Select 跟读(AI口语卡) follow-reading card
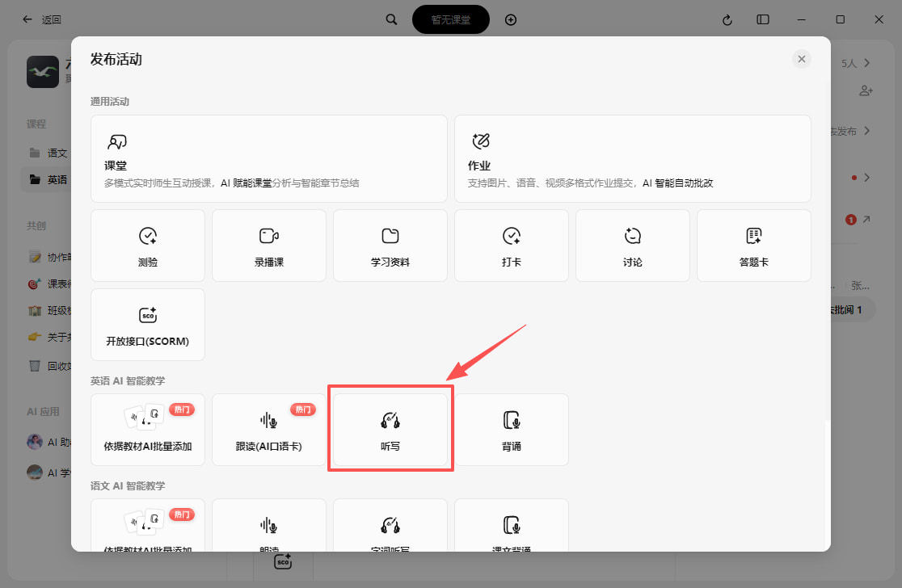 tap(269, 430)
